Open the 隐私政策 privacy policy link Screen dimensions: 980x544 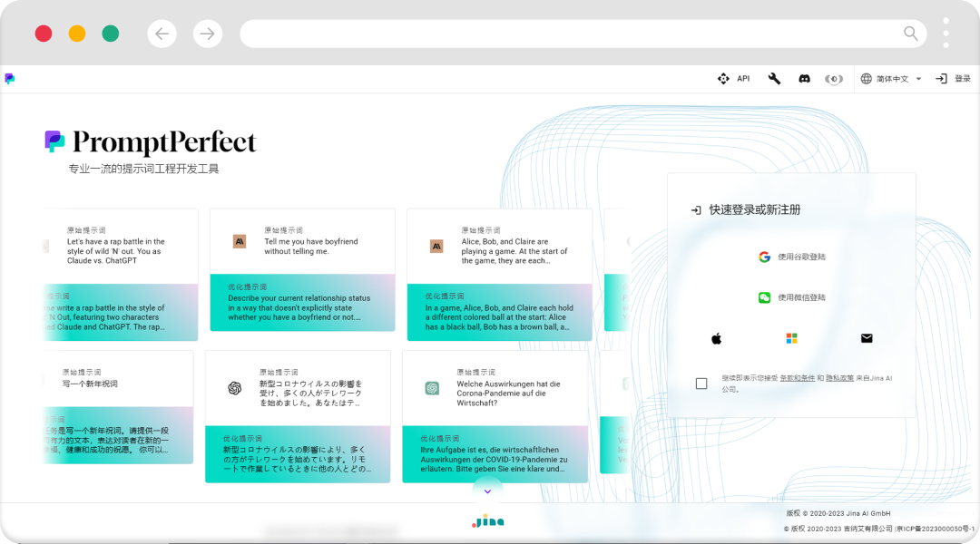point(839,378)
